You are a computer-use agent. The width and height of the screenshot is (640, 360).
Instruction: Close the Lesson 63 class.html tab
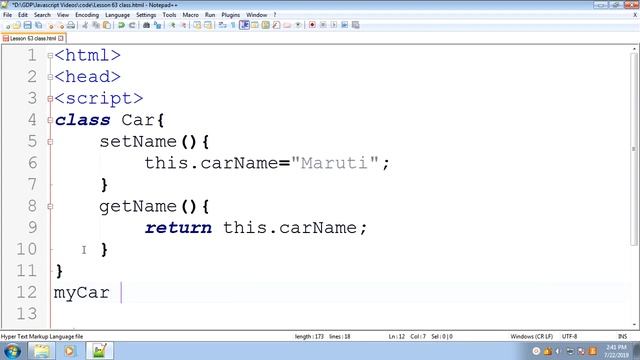(61, 38)
